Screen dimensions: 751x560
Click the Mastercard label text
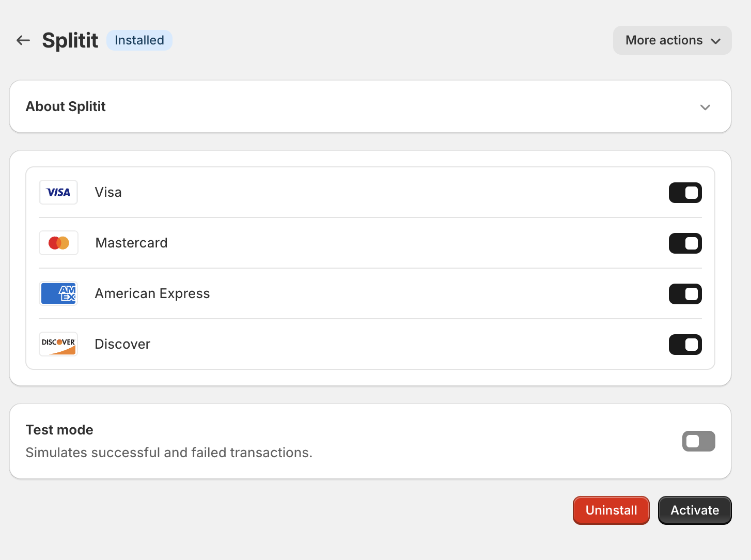(x=132, y=243)
